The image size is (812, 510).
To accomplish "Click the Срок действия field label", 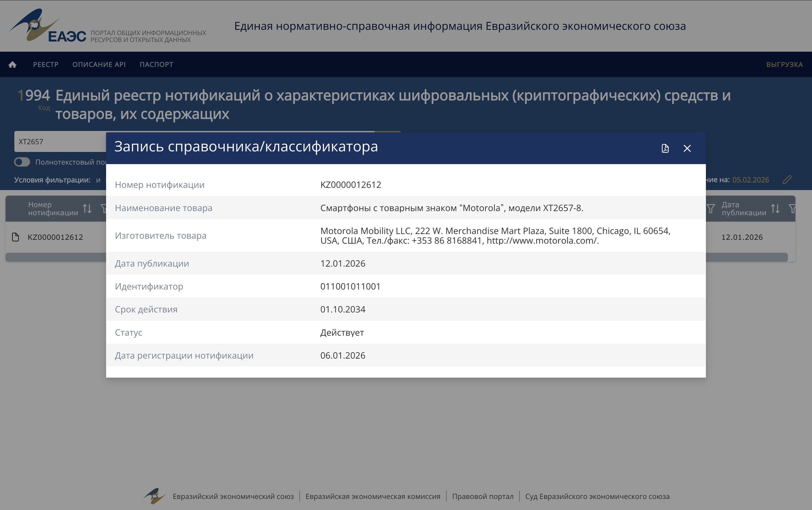I will (x=146, y=309).
